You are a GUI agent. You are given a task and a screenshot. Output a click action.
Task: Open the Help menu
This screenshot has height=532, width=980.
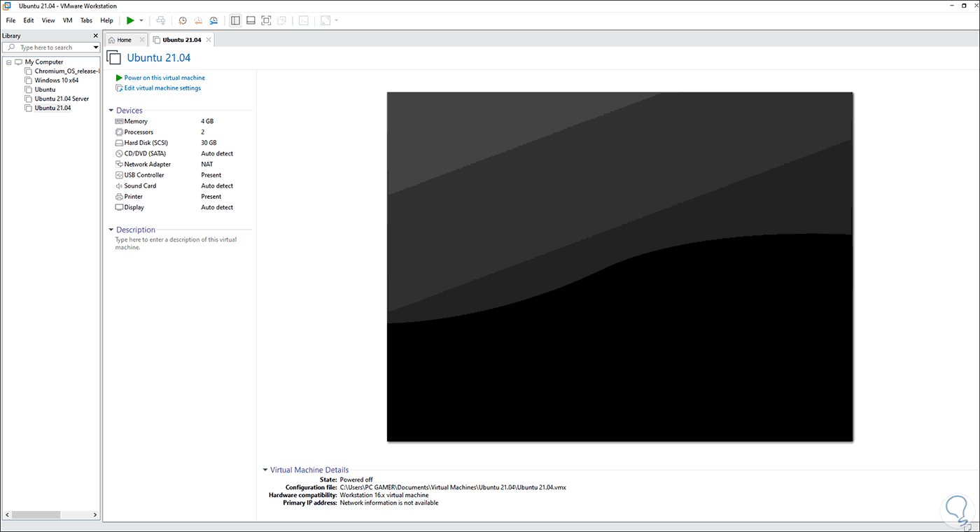106,20
